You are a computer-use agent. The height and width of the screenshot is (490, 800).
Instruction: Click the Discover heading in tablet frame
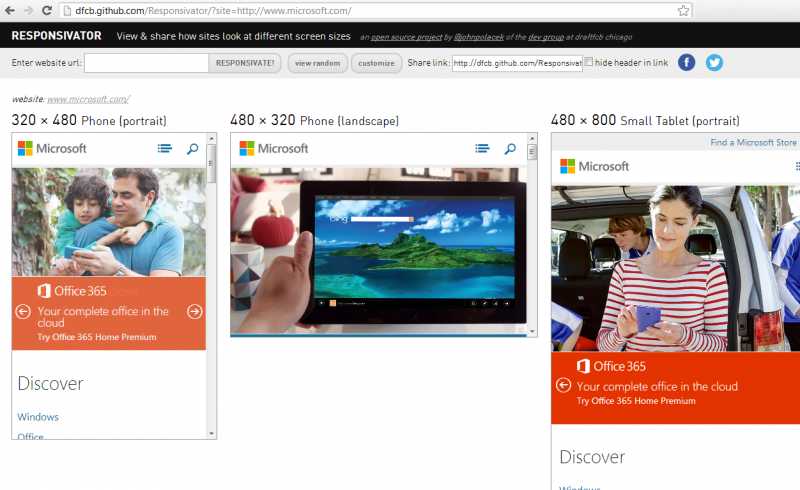592,457
